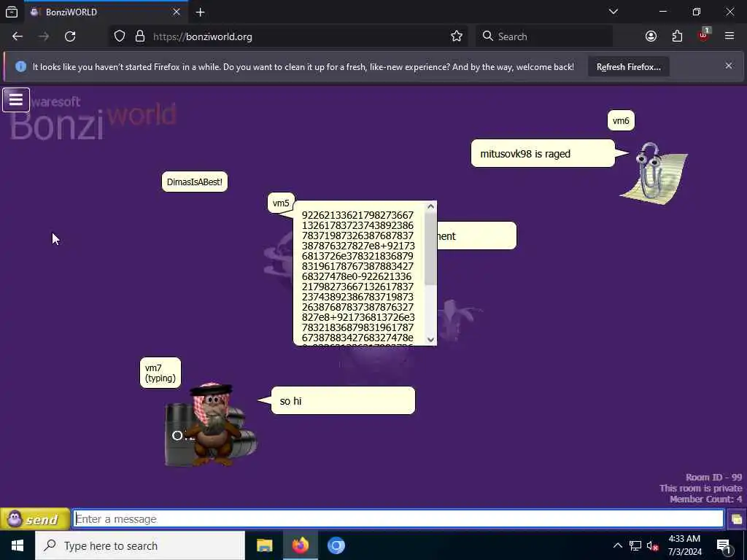The width and height of the screenshot is (747, 560).
Task: View site security padlock info
Action: click(139, 36)
